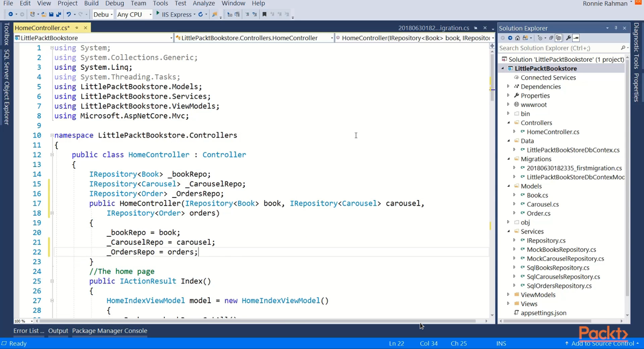Save the current file with Save icon
644x349 pixels.
[x=51, y=14]
